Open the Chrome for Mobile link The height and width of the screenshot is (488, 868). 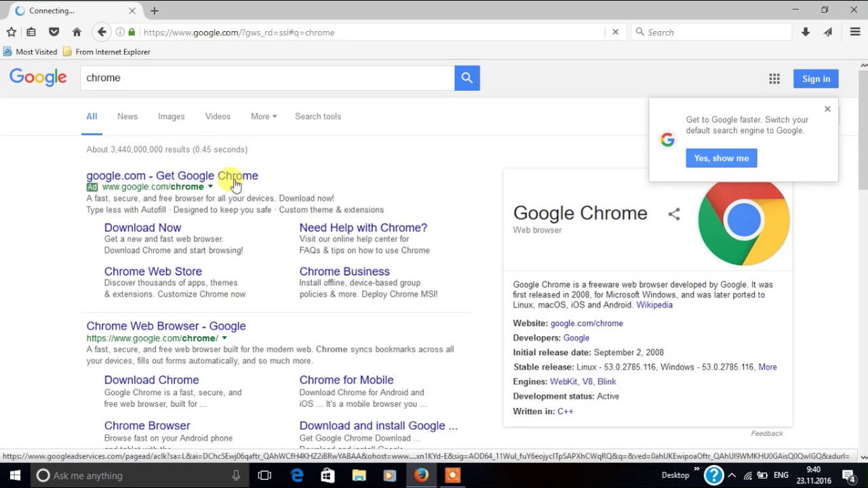[347, 380]
